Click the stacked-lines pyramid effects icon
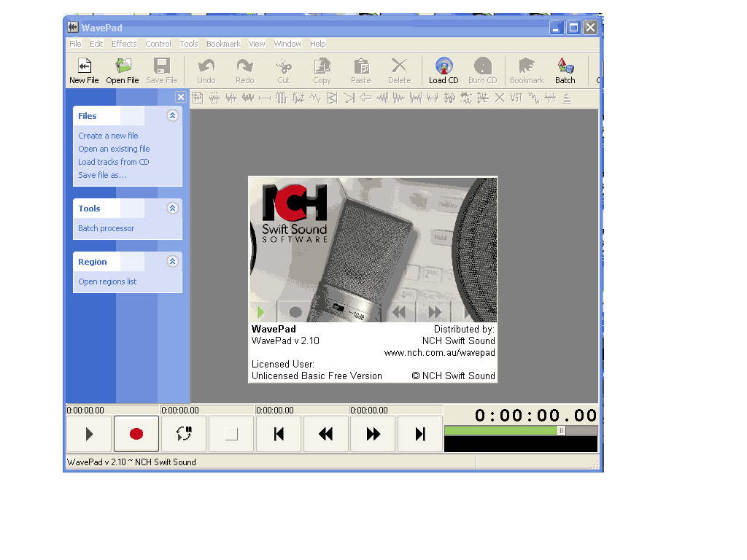Viewport: 747px width, 560px height. (567, 98)
